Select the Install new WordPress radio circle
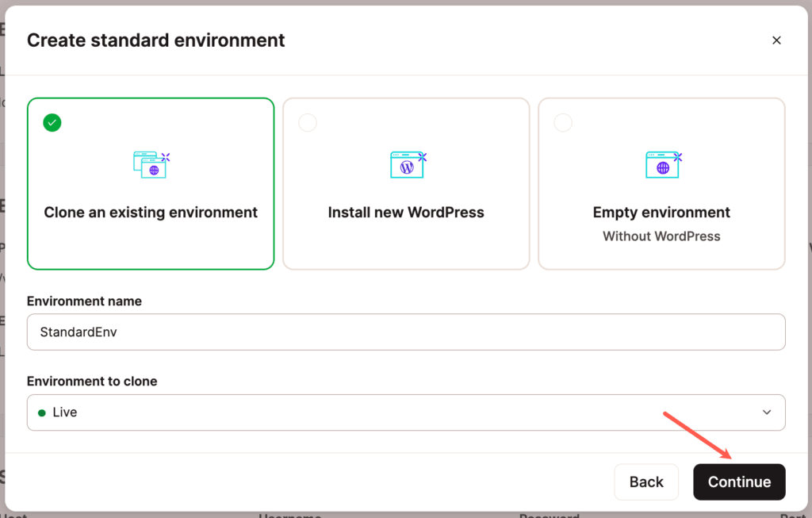Screen dimensions: 812x518 click(308, 123)
